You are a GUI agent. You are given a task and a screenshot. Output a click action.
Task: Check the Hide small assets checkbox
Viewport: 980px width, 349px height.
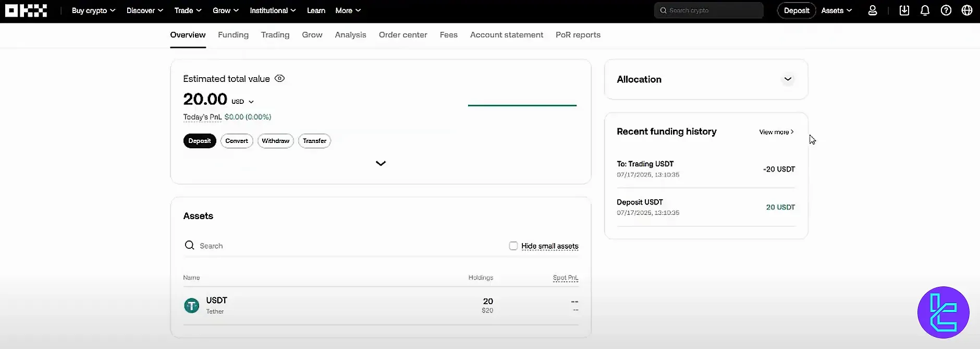(x=513, y=246)
